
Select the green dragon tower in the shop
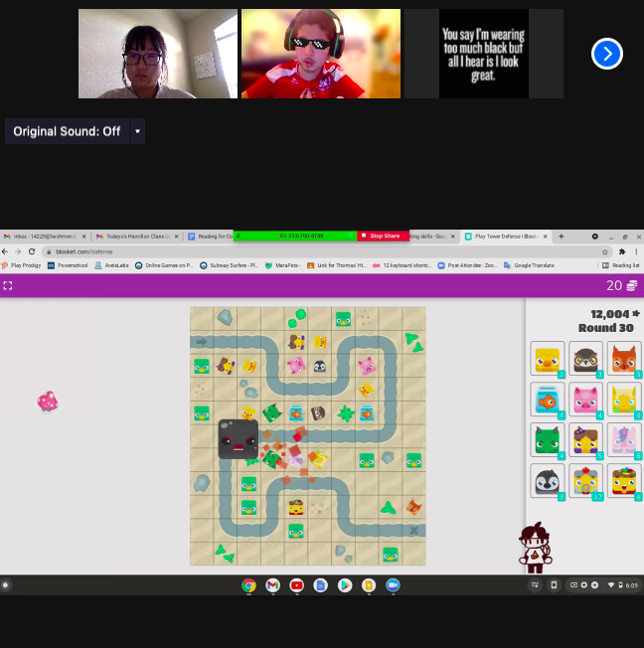(548, 439)
